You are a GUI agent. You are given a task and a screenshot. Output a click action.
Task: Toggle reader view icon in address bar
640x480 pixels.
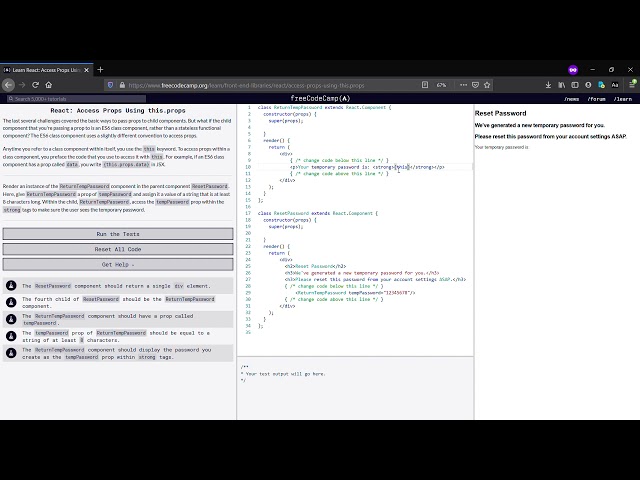pyautogui.click(x=425, y=85)
